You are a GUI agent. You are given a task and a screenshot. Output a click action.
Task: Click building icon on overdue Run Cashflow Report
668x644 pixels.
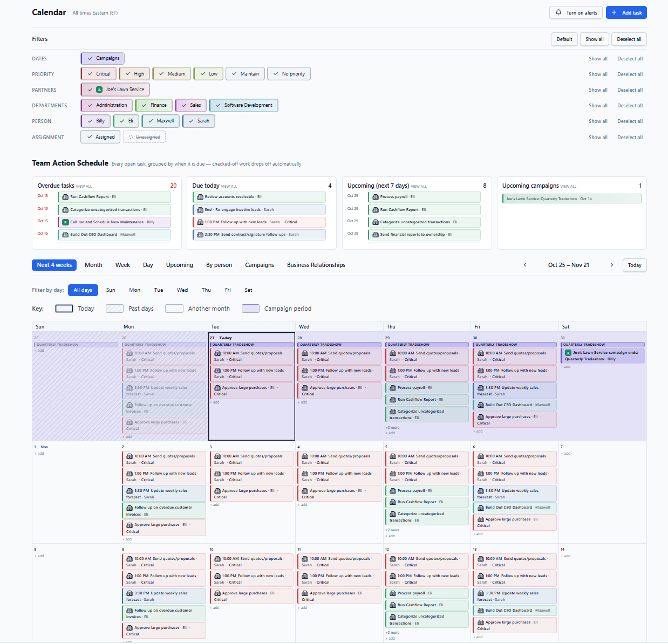pos(65,197)
